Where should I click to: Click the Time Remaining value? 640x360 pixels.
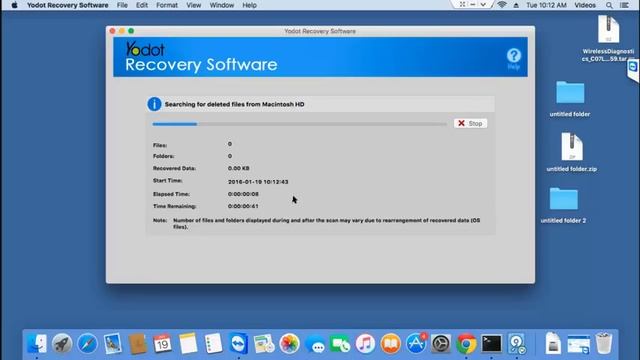pyautogui.click(x=243, y=207)
